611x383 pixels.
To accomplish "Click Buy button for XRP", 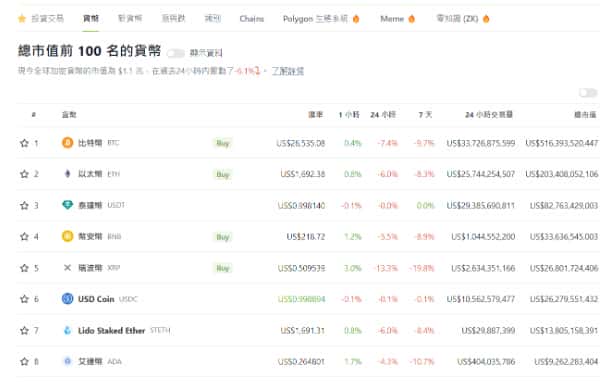I will (223, 268).
